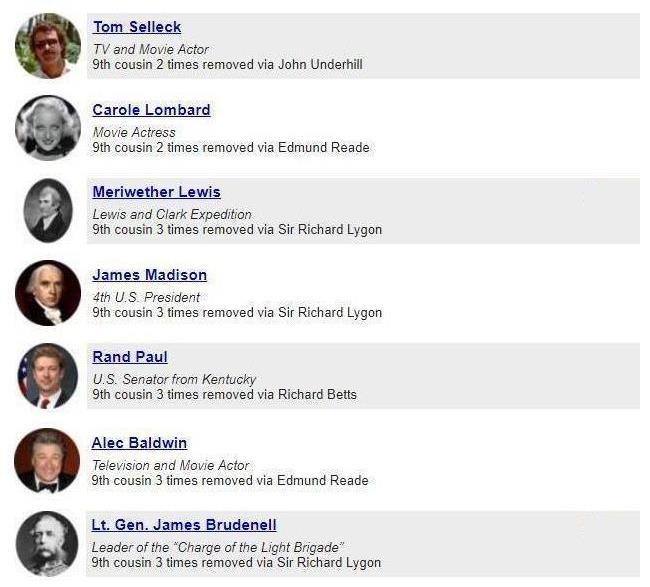
Task: Click the portrait beside James Brudenell
Action: coord(47,543)
